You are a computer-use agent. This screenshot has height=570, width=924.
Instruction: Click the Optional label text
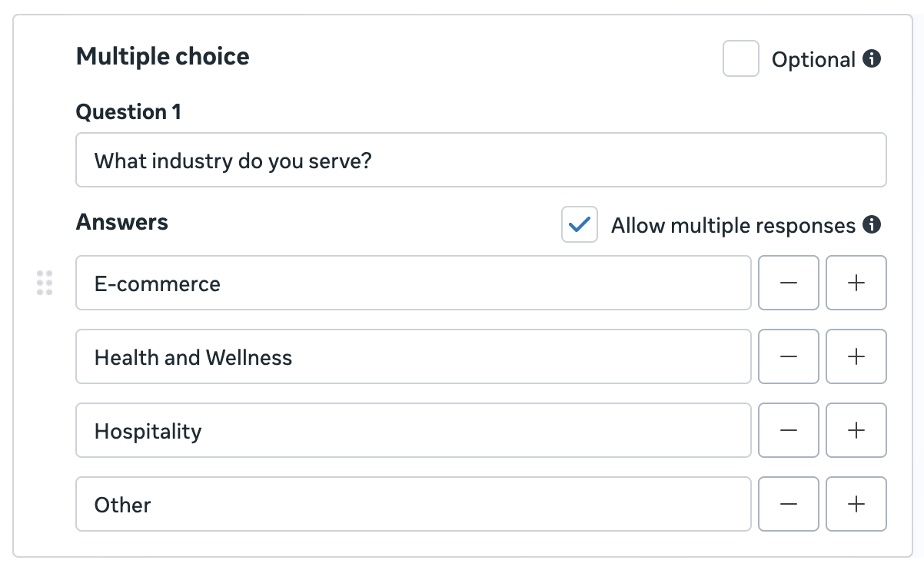813,60
